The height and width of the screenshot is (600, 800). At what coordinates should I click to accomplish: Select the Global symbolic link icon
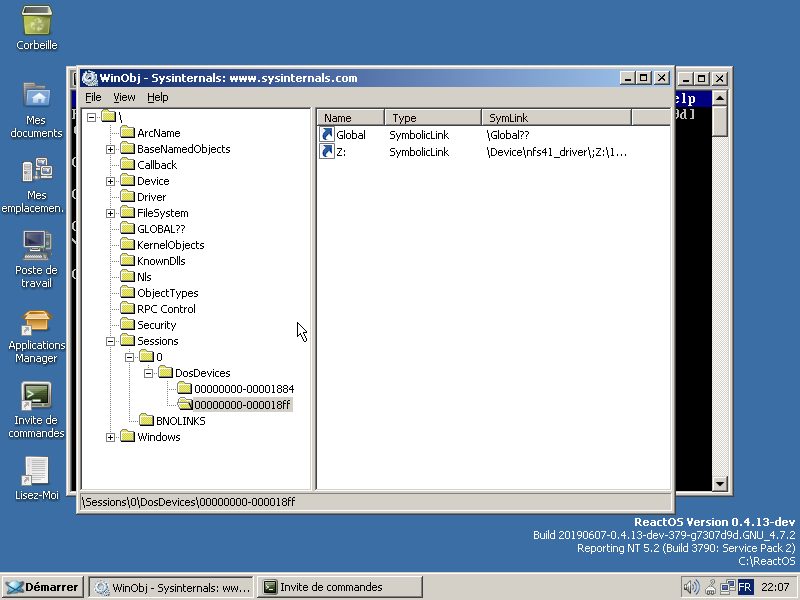click(327, 135)
